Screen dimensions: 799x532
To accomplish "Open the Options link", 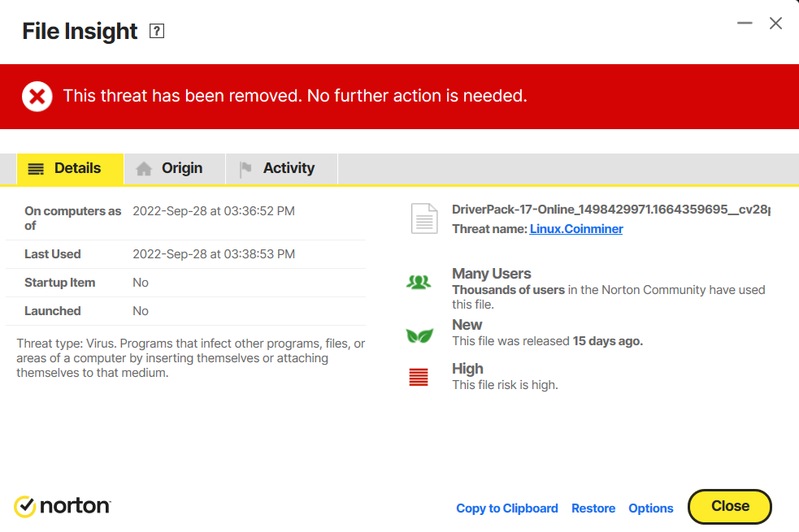I will [651, 508].
